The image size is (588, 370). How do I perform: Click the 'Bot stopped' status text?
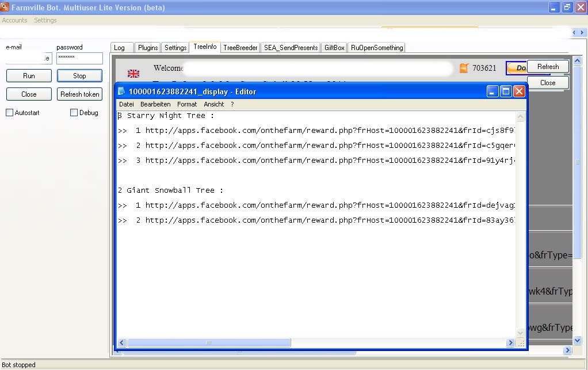[19, 365]
